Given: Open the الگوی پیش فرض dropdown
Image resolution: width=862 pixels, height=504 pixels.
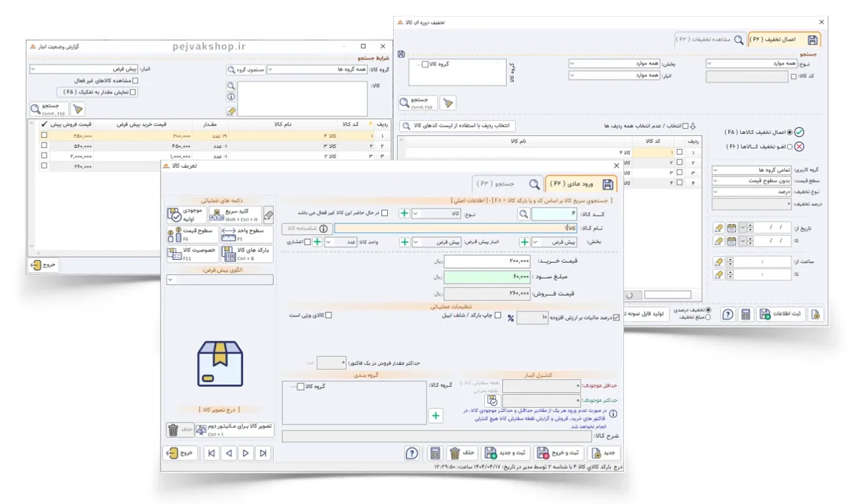Looking at the screenshot, I should click(x=219, y=281).
